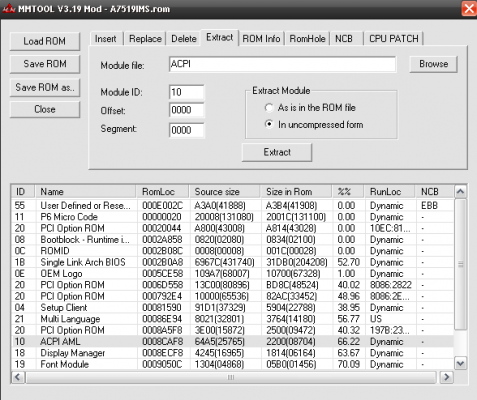Screen dimensions: 477x400
Task: Click the Close button on left panel
Action: (x=45, y=109)
